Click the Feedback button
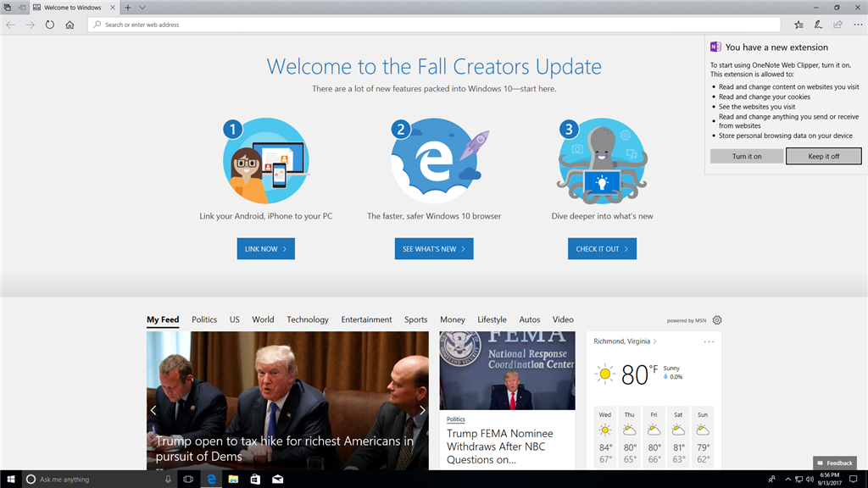 (x=835, y=463)
